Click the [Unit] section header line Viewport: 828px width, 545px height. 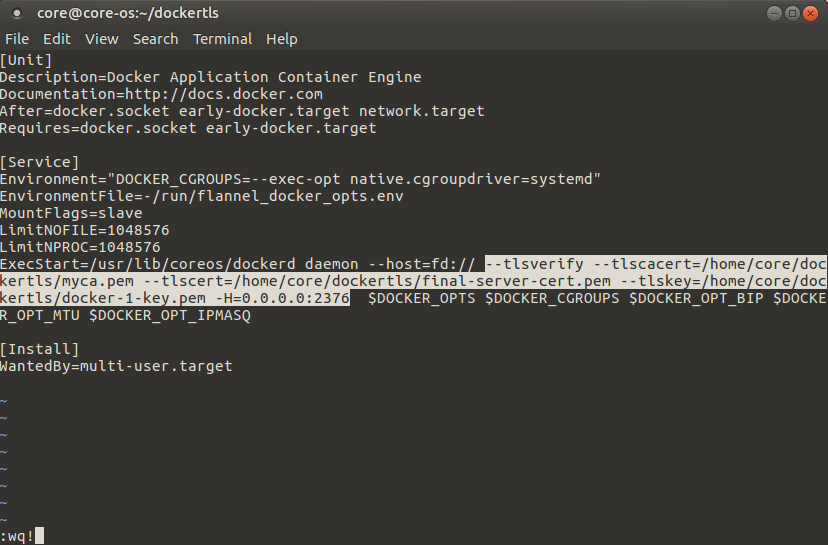[26, 60]
